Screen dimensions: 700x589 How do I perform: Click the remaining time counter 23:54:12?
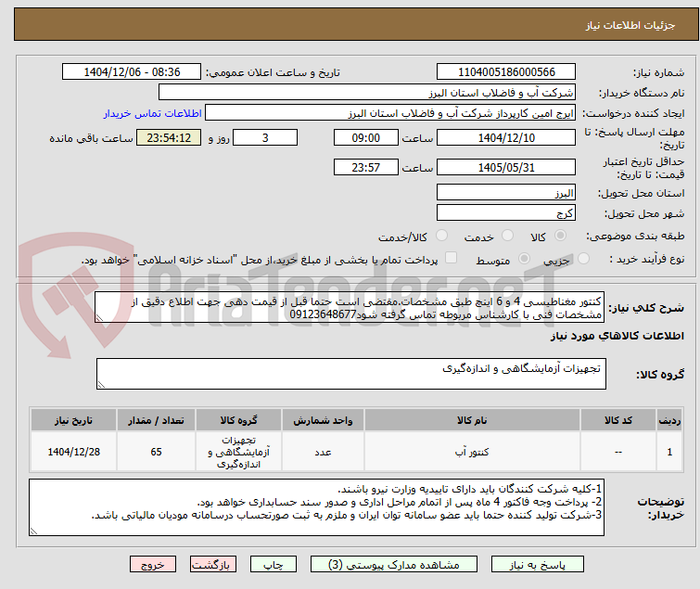(169, 137)
